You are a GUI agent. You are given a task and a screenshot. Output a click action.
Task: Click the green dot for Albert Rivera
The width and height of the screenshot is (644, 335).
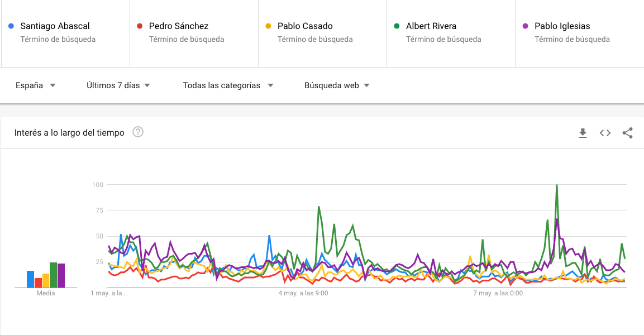click(397, 26)
